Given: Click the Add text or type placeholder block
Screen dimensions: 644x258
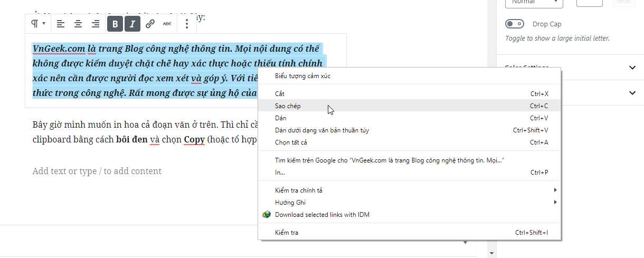Looking at the screenshot, I should pyautogui.click(x=97, y=171).
